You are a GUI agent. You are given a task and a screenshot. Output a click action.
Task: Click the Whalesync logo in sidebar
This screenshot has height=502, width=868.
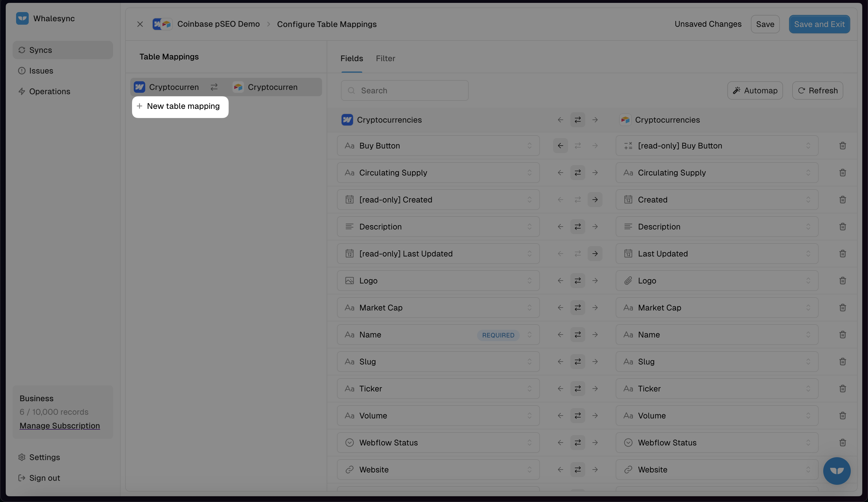(22, 18)
